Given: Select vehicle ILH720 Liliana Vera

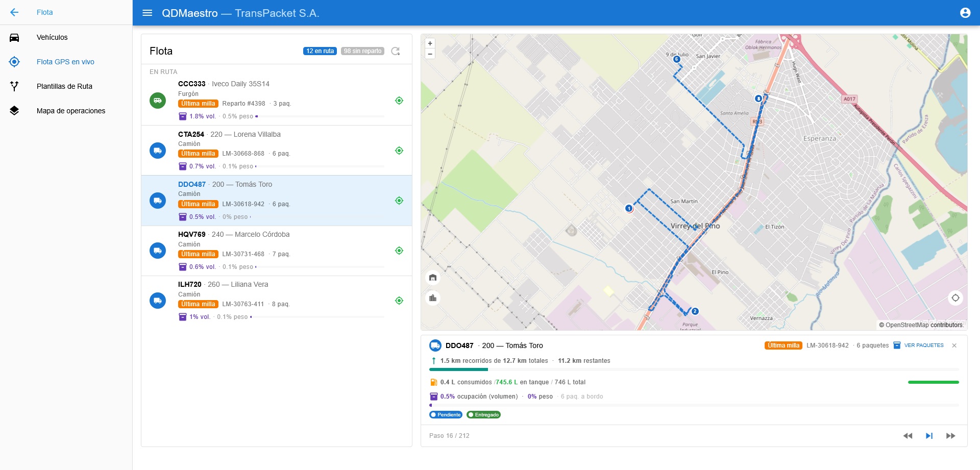Looking at the screenshot, I should click(x=277, y=301).
